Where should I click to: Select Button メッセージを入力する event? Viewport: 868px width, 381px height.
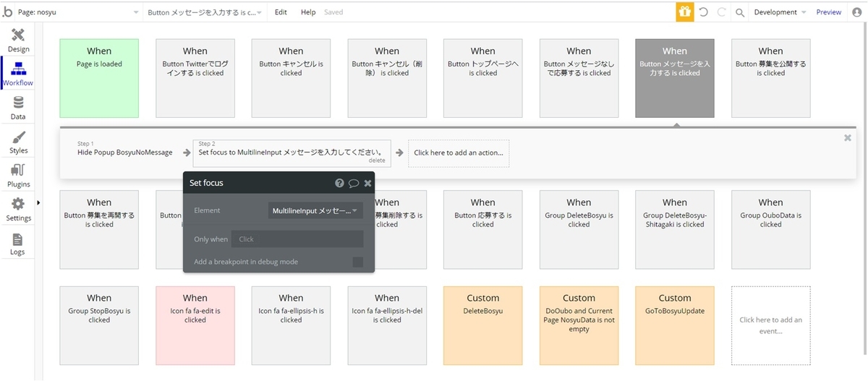675,78
